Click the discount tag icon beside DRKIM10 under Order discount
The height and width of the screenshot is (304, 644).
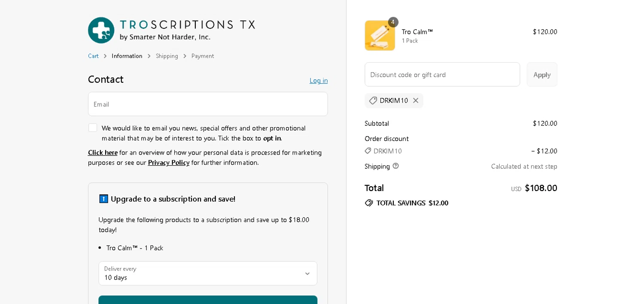click(x=368, y=151)
